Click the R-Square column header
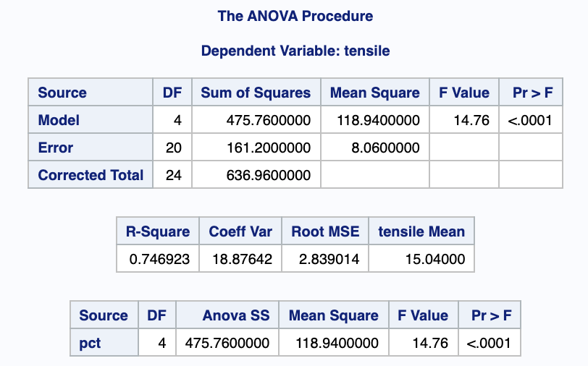The image size is (588, 366). [158, 231]
